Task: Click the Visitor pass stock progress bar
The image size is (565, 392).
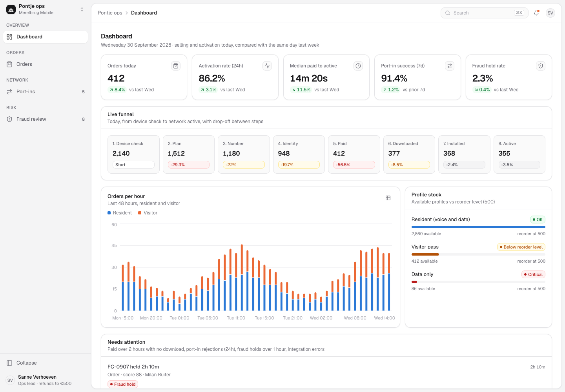Action: point(478,254)
